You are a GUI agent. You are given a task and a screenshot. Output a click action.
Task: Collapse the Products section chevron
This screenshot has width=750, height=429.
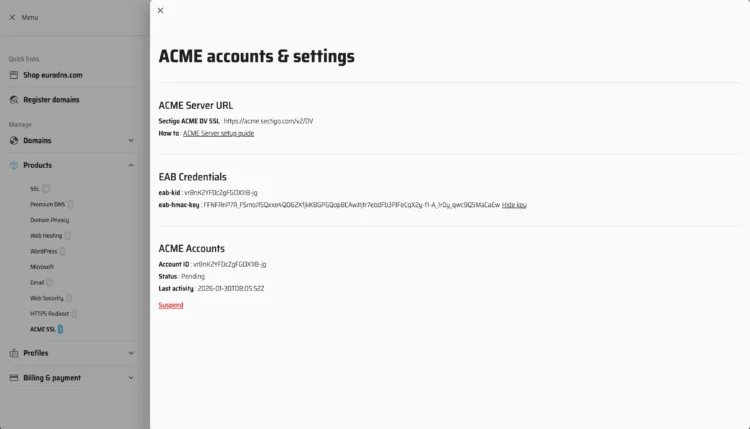tap(131, 165)
